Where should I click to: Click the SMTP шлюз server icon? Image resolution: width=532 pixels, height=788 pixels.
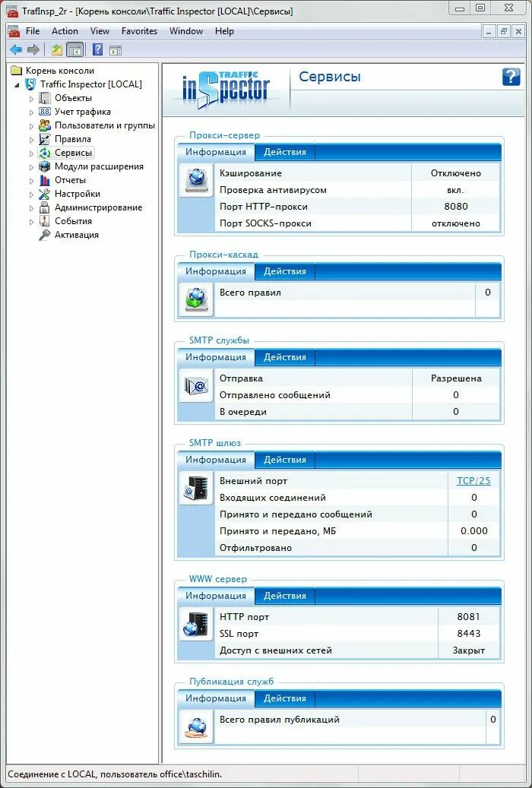[196, 488]
